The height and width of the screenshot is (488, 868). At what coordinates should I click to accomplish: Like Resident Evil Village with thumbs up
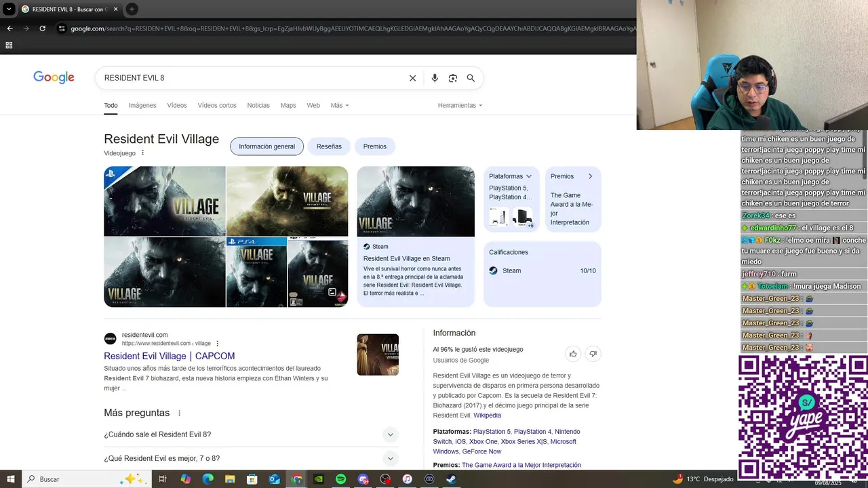(573, 354)
